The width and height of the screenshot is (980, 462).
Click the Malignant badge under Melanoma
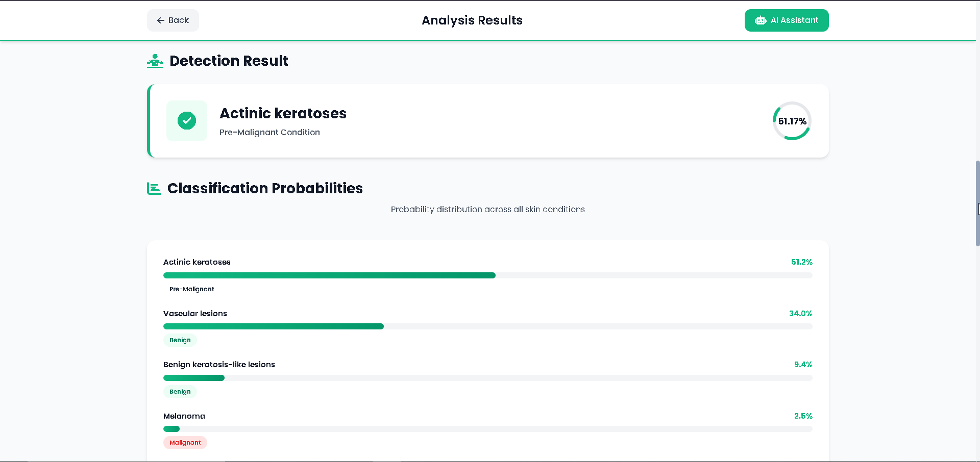point(185,443)
